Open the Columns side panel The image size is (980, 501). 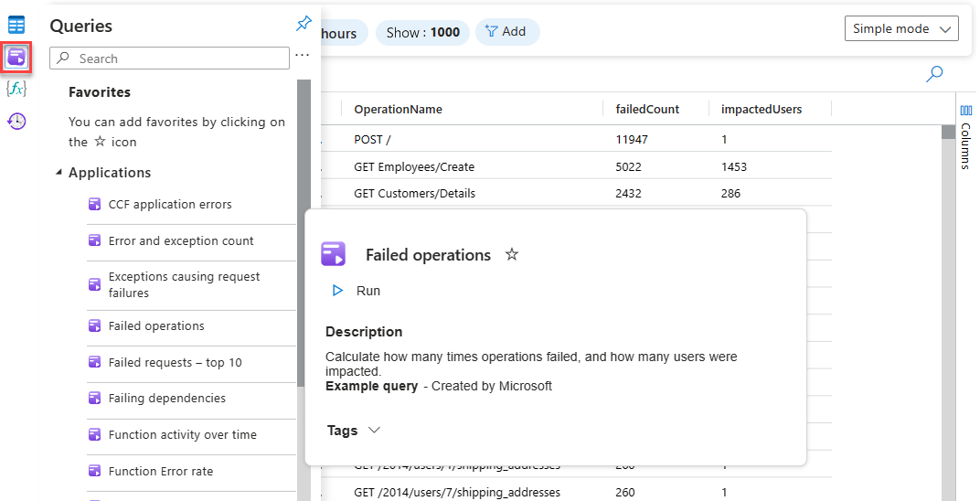coord(966,137)
